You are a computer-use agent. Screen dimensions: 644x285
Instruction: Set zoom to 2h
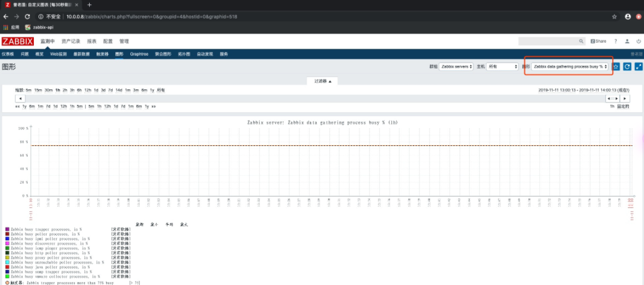coord(65,90)
